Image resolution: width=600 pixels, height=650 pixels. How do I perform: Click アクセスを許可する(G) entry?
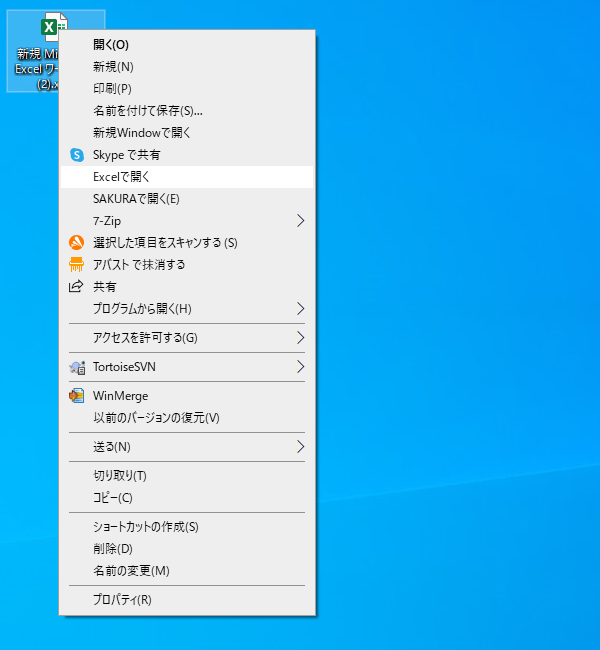[x=187, y=337]
